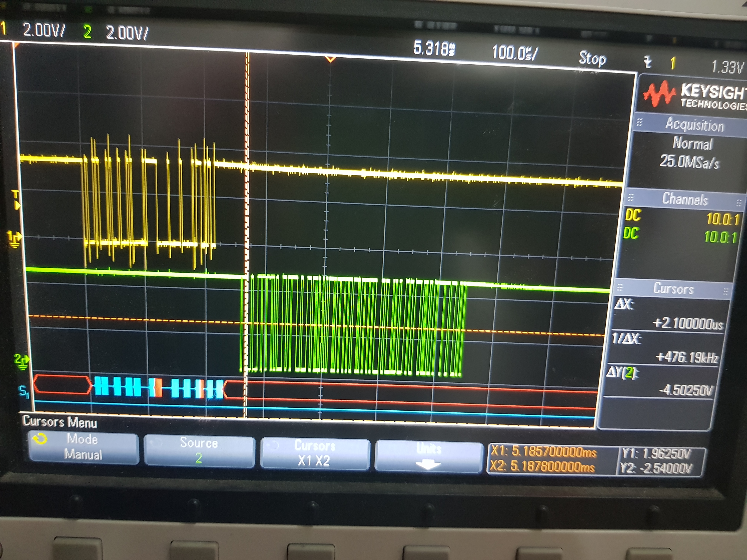Click the channel 2 probe ratio 10.0:1
This screenshot has height=560, width=747.
720,237
